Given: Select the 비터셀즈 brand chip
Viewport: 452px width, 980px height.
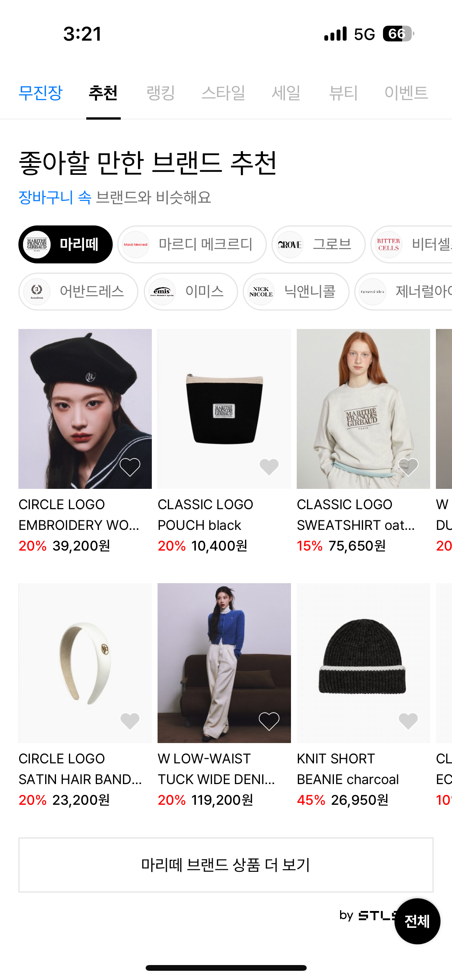Looking at the screenshot, I should coord(411,245).
